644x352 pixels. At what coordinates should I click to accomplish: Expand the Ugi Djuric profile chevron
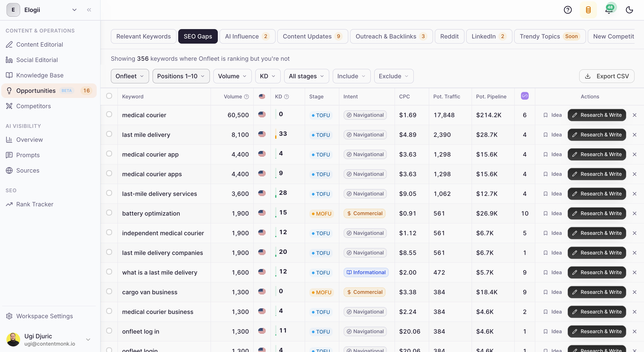point(88,340)
